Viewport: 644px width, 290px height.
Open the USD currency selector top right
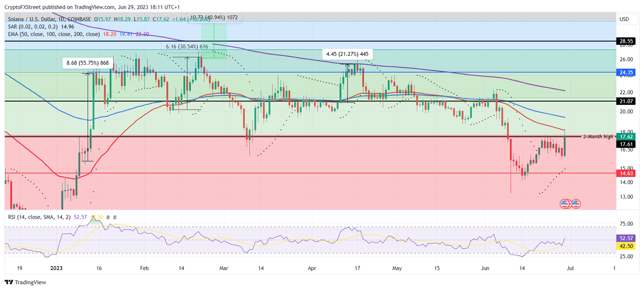tap(627, 19)
